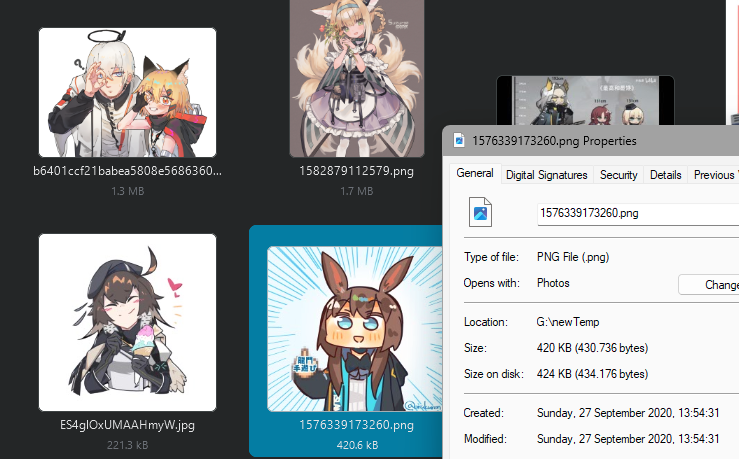This screenshot has width=739, height=459.
Task: Select the b6401ccf21babea thumbnail image
Action: click(x=127, y=92)
